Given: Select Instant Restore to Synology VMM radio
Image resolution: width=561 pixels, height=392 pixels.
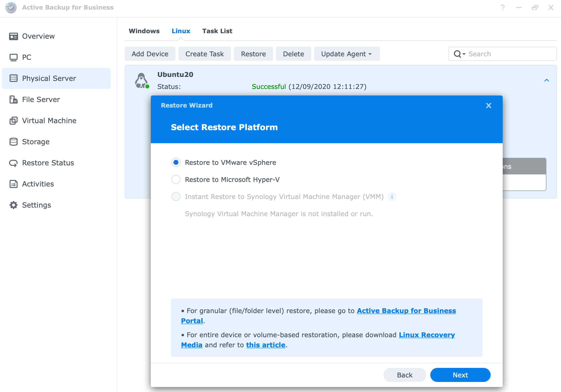Looking at the screenshot, I should pos(176,197).
